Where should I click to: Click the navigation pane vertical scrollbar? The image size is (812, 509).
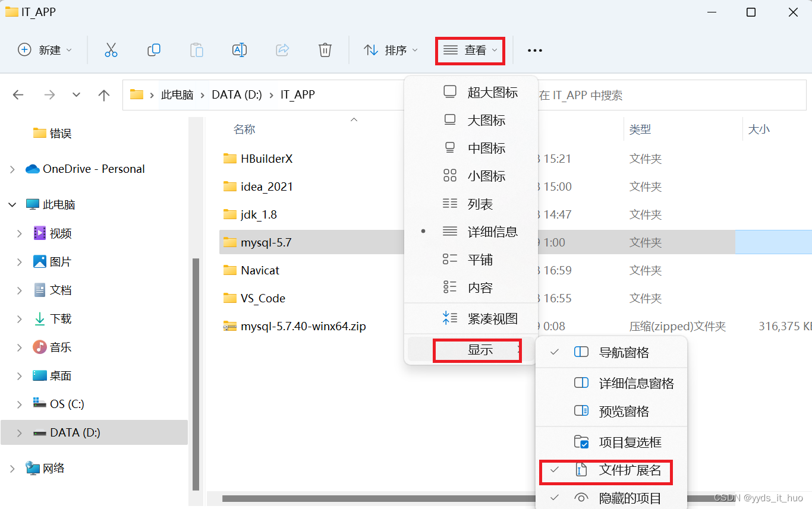[196, 374]
